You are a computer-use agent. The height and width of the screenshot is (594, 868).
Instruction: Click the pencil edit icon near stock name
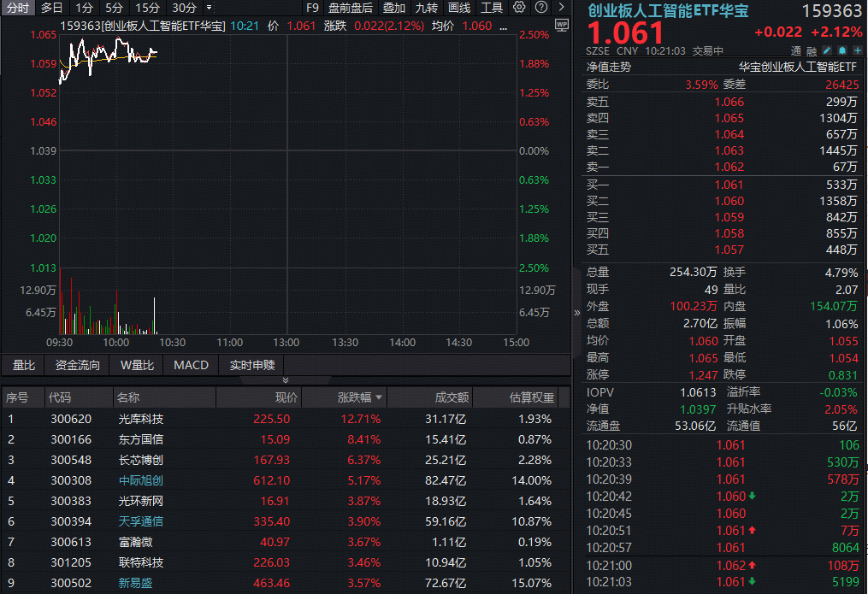(826, 50)
